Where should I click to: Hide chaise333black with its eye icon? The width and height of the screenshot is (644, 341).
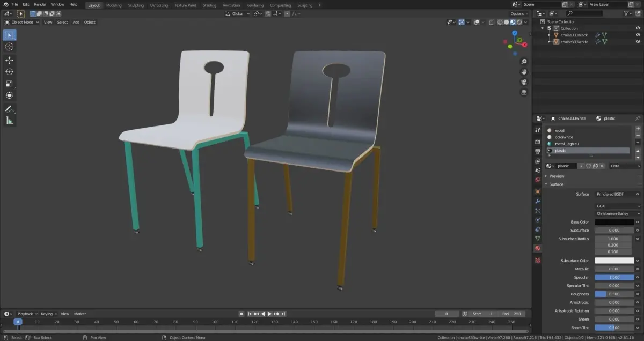click(x=638, y=35)
